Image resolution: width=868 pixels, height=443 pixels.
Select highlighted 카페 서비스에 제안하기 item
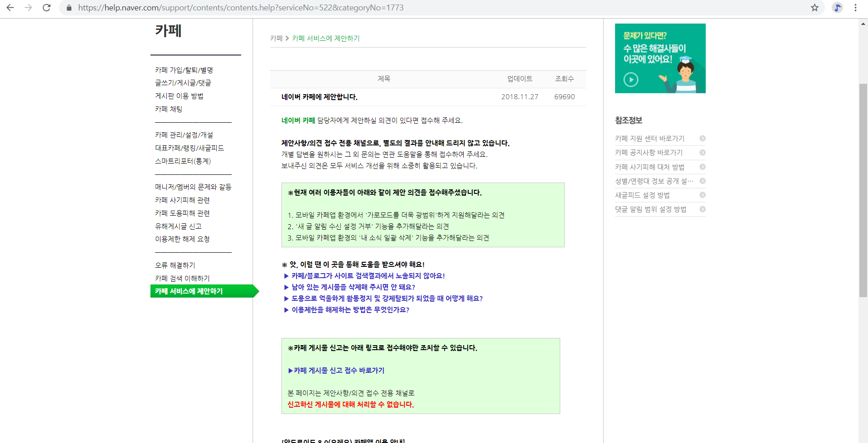coord(204,291)
